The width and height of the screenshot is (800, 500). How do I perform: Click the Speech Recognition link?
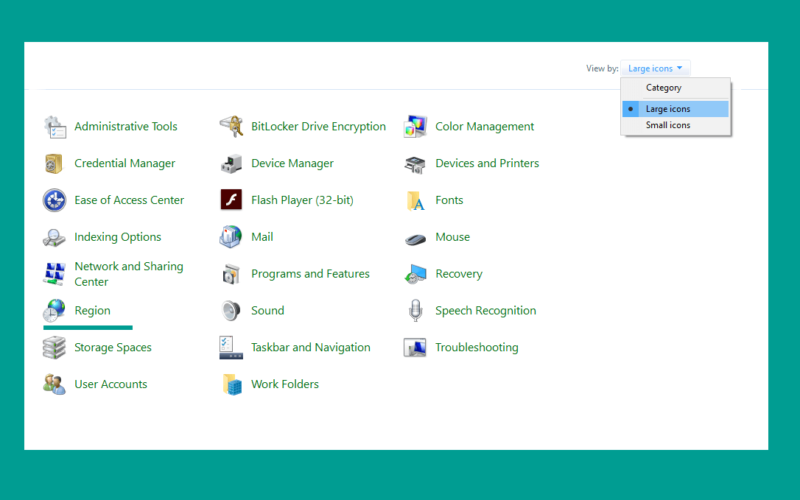coord(486,311)
